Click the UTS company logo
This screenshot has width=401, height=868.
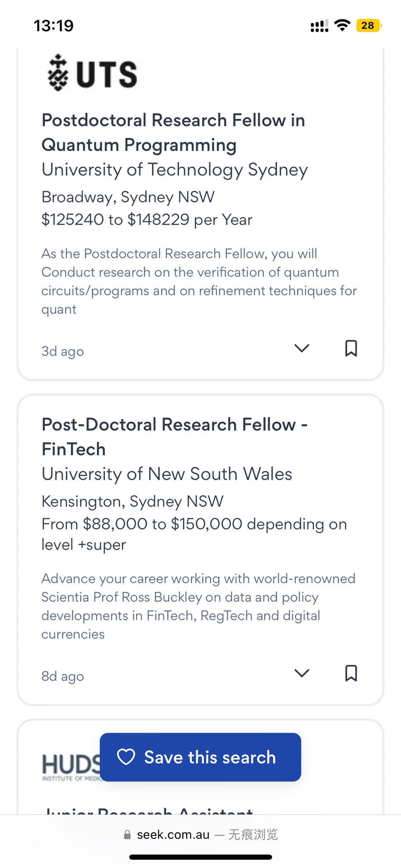pyautogui.click(x=92, y=73)
